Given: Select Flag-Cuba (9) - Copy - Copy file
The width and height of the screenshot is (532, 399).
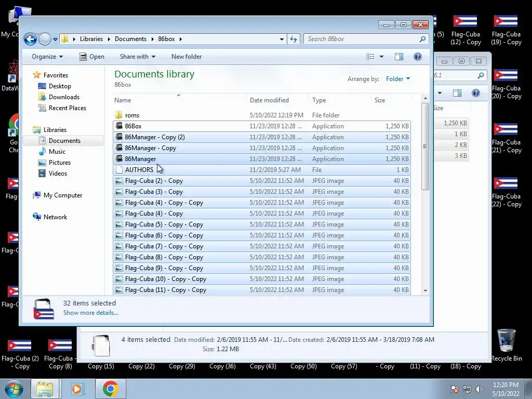Looking at the screenshot, I should coord(262,268).
